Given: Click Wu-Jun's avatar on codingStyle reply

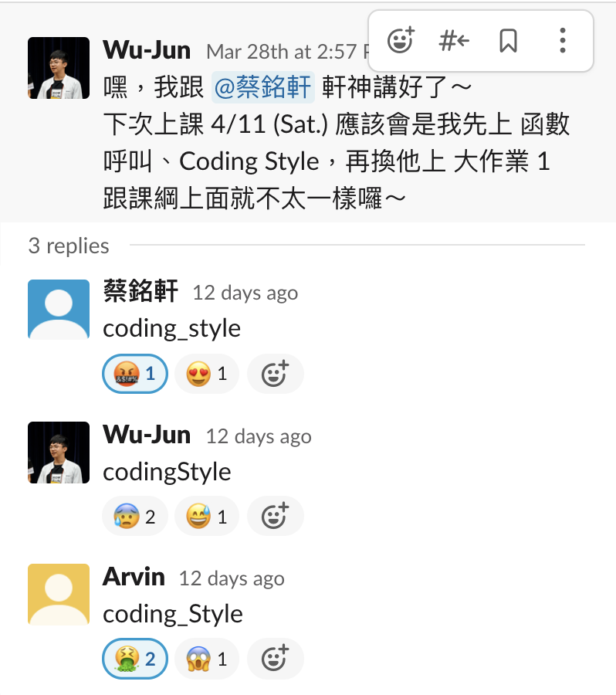Looking at the screenshot, I should tap(59, 453).
